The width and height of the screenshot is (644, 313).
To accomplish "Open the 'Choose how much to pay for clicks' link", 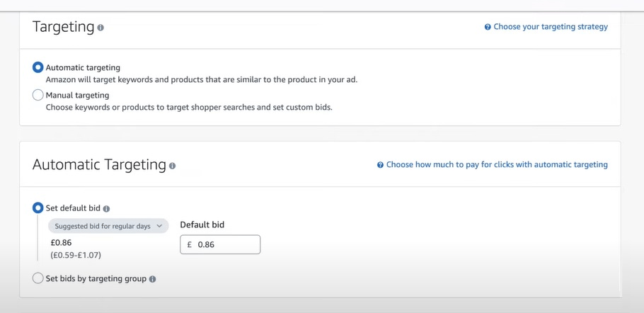I will tap(496, 164).
